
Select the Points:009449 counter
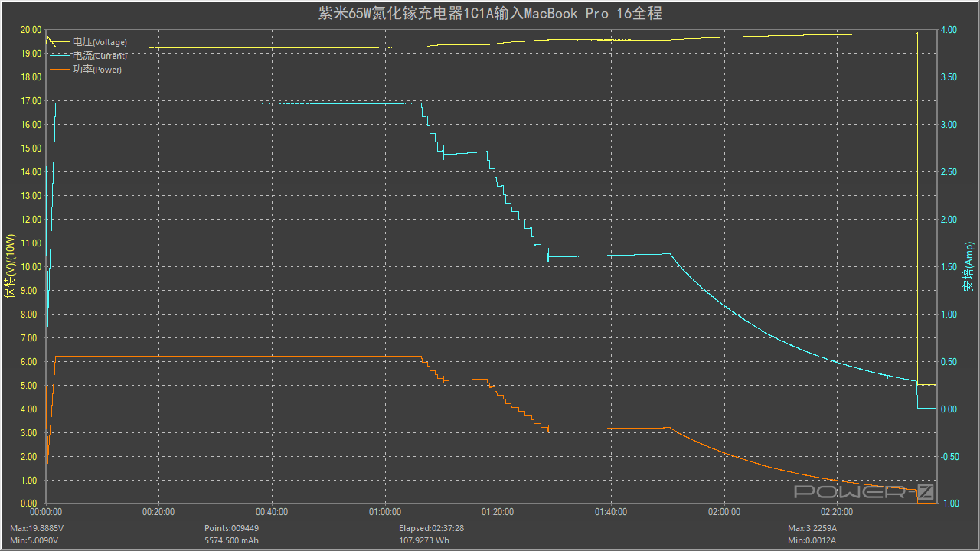pyautogui.click(x=231, y=529)
